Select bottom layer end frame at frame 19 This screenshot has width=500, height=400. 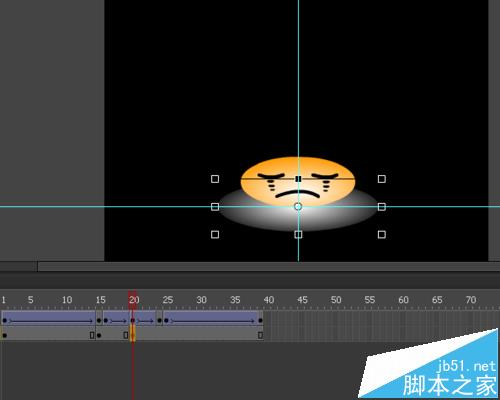pyautogui.click(x=126, y=335)
